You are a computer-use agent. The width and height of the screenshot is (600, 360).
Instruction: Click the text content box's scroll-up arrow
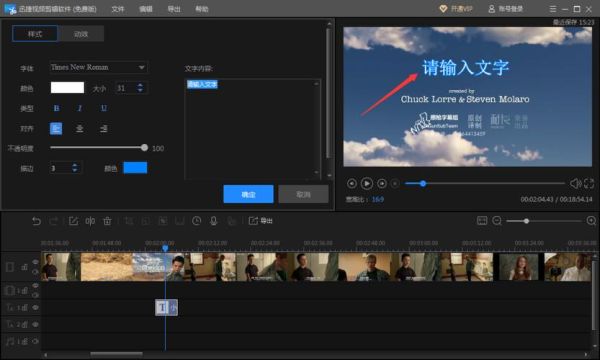point(316,83)
